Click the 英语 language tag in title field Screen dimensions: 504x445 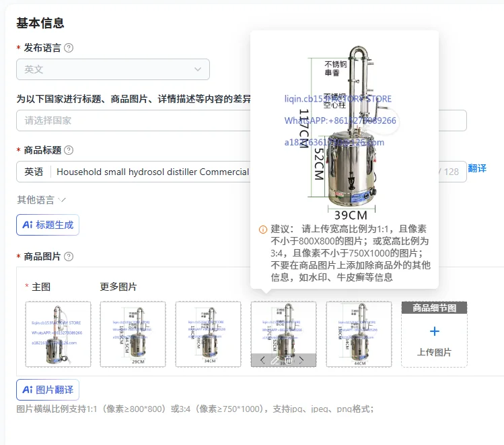pyautogui.click(x=34, y=172)
